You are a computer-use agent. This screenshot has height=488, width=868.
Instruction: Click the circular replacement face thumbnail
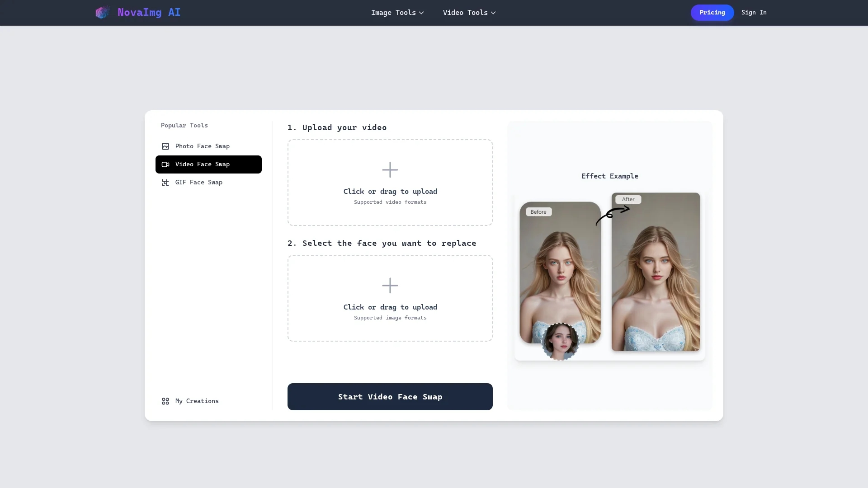[560, 341]
